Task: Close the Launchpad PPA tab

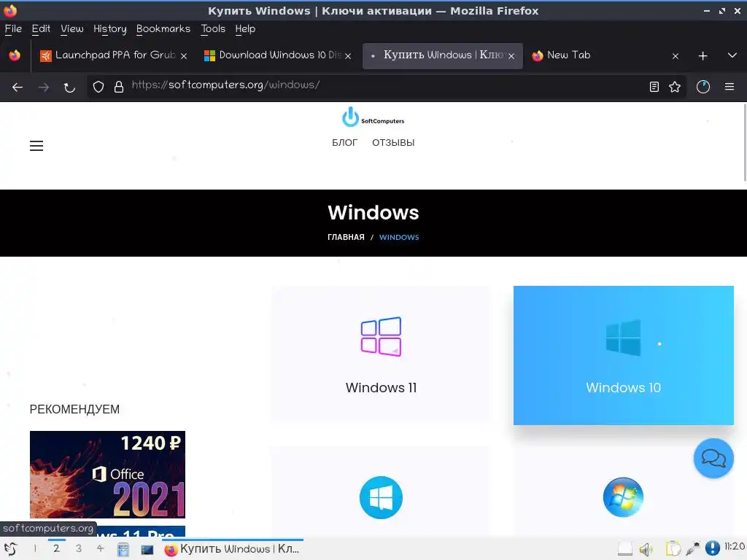Action: pyautogui.click(x=183, y=56)
